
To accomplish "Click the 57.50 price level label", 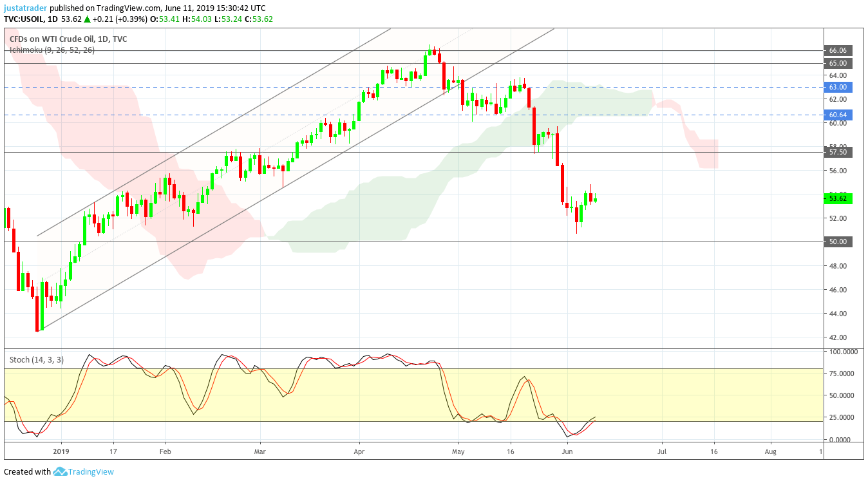I will (x=838, y=152).
